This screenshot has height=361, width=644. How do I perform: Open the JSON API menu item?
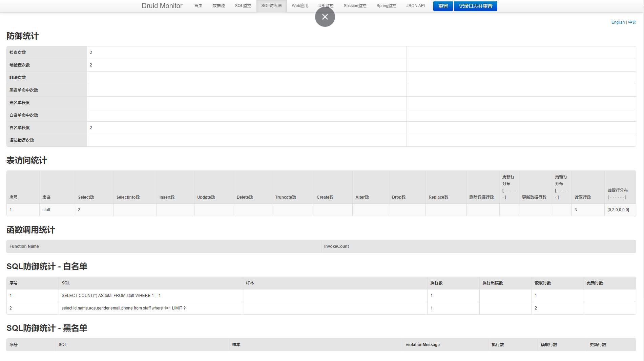(415, 6)
